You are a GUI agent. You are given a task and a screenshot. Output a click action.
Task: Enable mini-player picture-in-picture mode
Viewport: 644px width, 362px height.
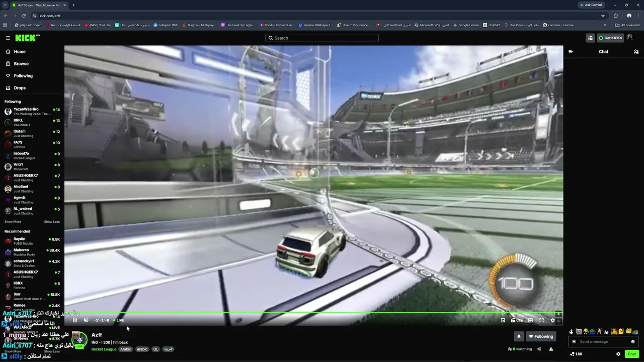coord(503,320)
